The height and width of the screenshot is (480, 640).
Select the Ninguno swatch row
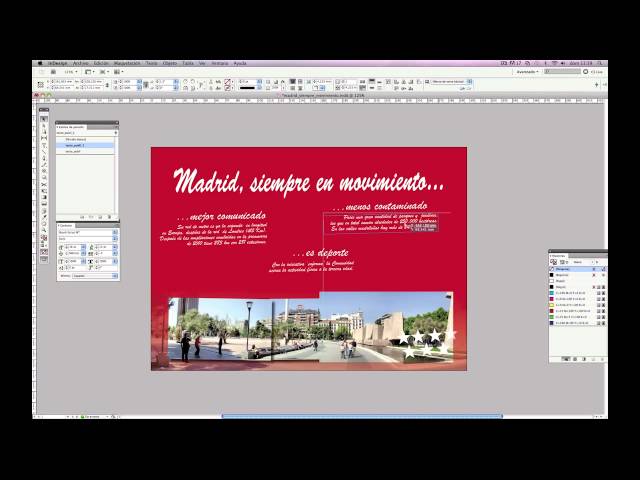pos(578,269)
